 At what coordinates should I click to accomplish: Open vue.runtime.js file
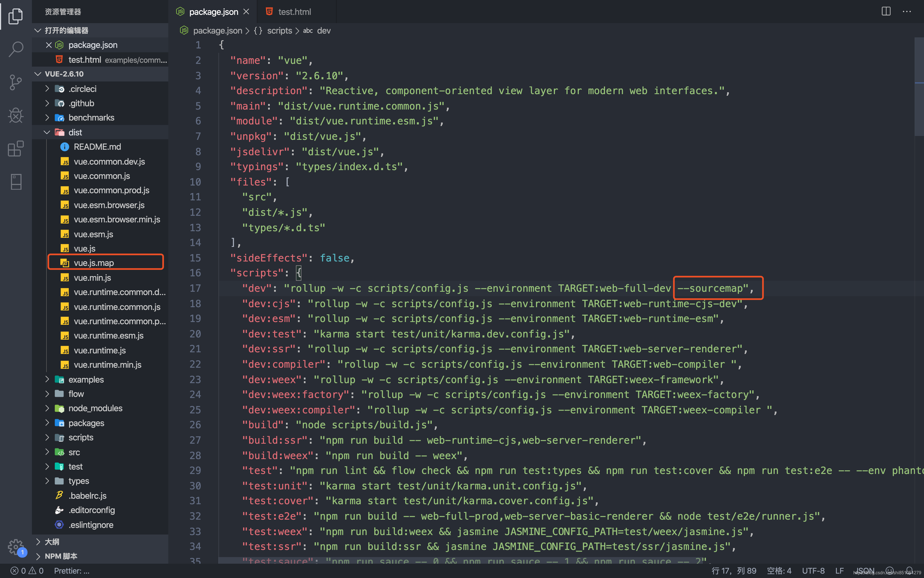point(100,351)
